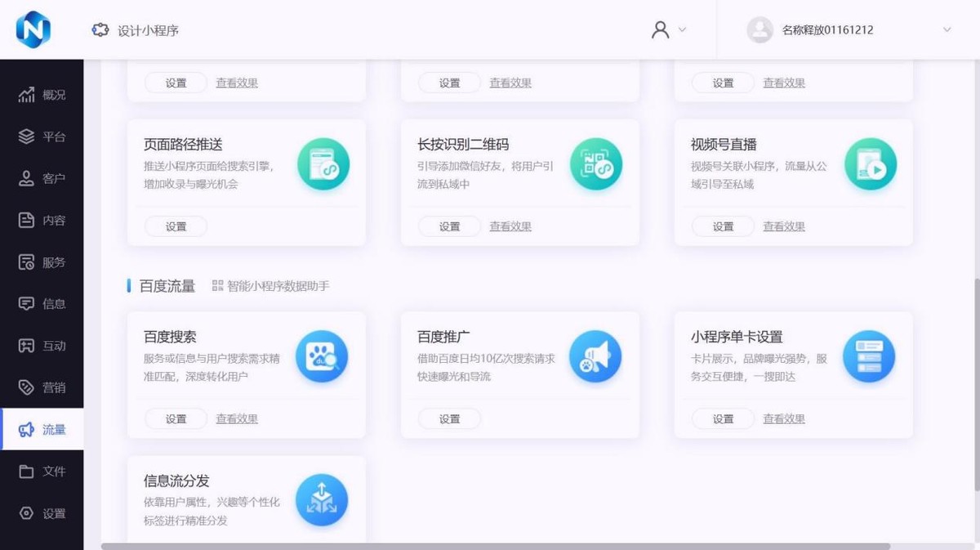This screenshot has height=550, width=980.
Task: Click the 视频号直播 play card icon
Action: (869, 163)
